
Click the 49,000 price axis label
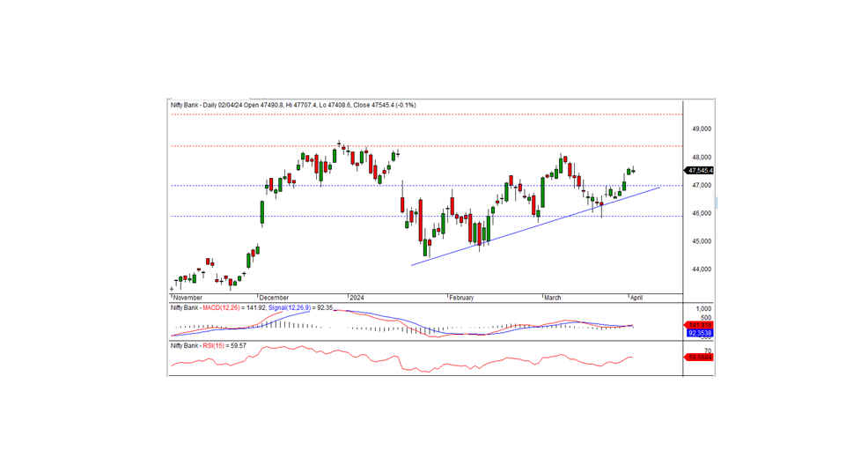click(x=702, y=129)
